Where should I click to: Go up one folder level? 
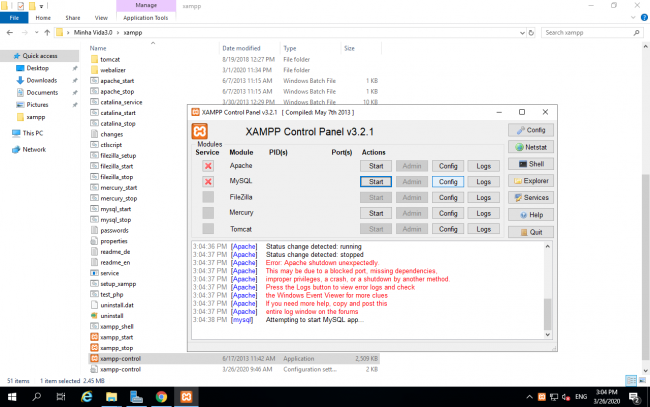pyautogui.click(x=47, y=32)
